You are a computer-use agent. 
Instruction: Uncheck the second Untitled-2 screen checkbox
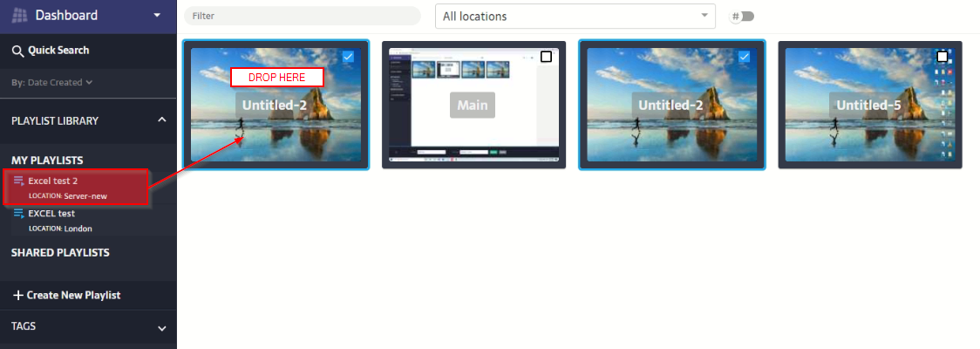[744, 58]
